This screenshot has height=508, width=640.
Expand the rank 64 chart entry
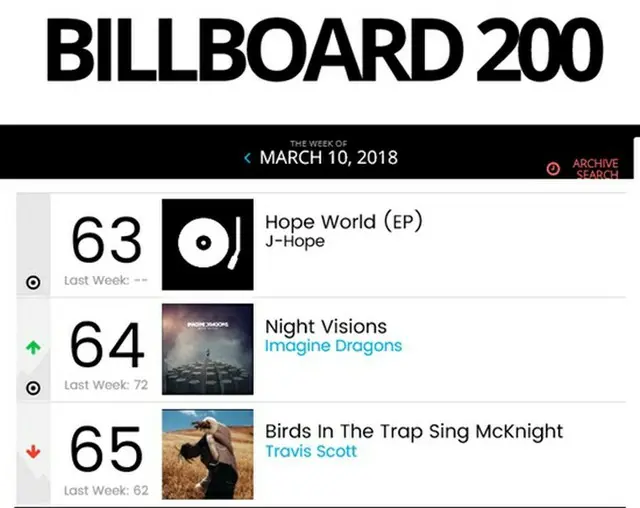tap(321, 350)
